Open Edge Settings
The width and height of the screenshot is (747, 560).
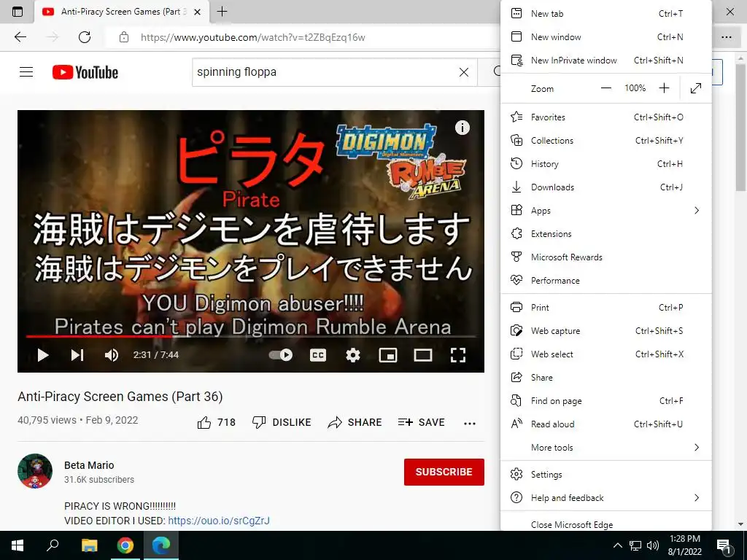point(606,475)
